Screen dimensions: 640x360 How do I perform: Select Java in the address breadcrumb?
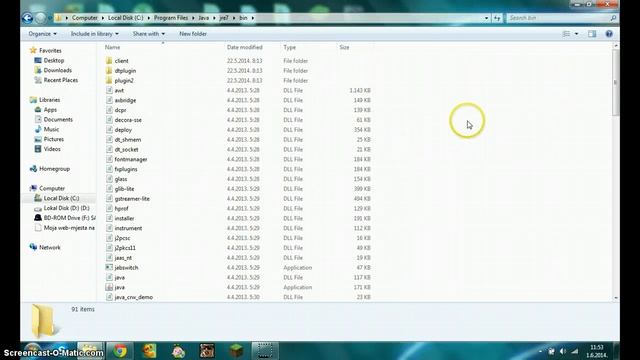[x=204, y=18]
